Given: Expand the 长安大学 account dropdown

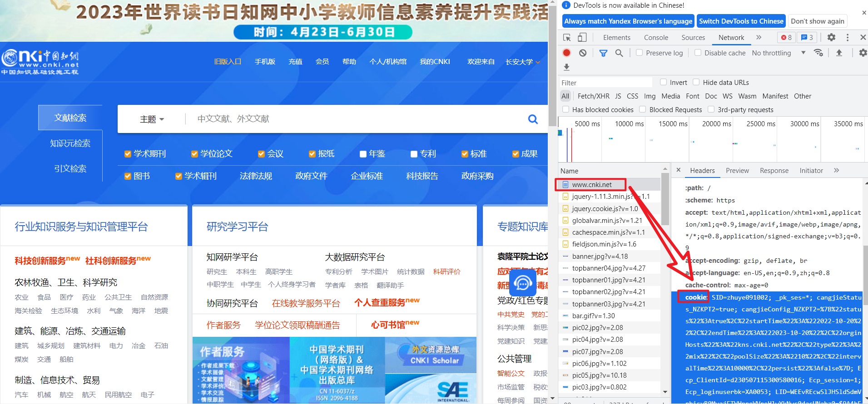Looking at the screenshot, I should click(523, 62).
